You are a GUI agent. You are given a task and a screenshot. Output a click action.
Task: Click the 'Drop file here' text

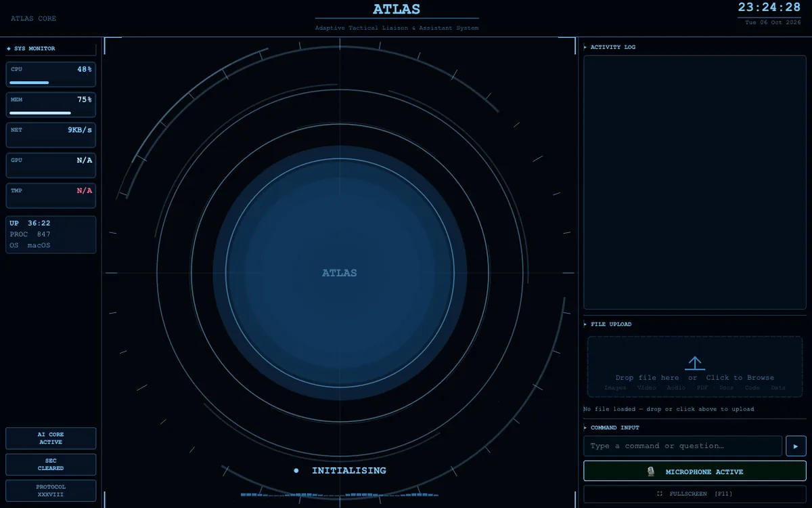(x=647, y=378)
